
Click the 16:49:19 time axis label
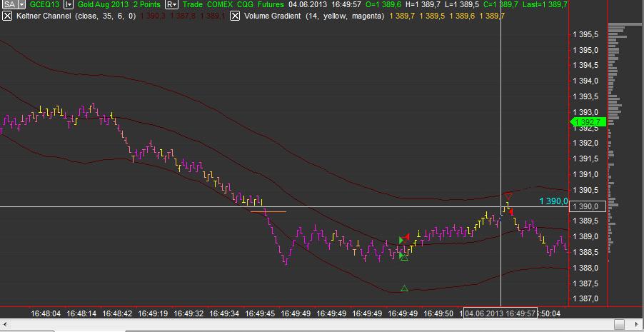(x=153, y=313)
